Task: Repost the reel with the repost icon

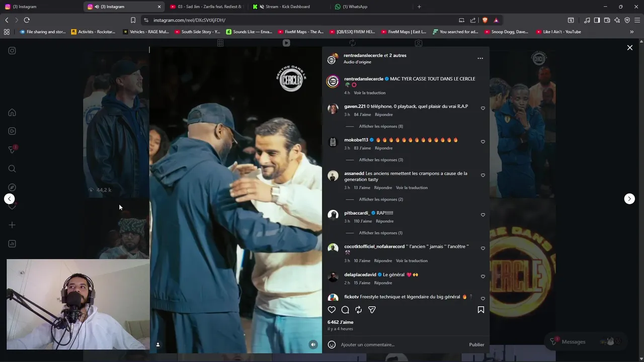Action: [x=358, y=310]
